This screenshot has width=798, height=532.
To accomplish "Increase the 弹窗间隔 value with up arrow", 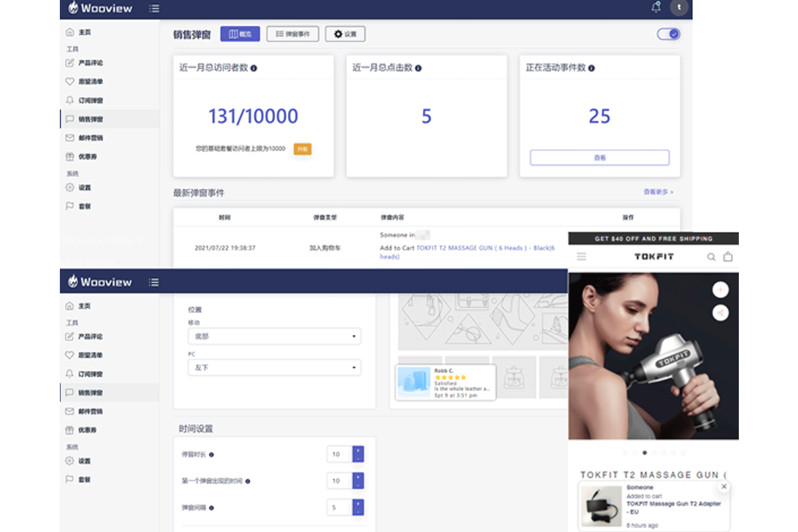I will click(x=358, y=503).
